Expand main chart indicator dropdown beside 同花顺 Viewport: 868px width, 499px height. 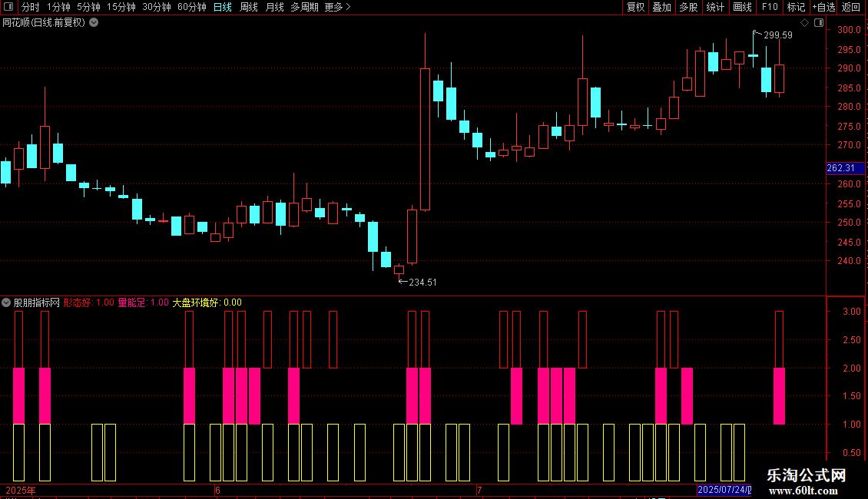coord(94,23)
